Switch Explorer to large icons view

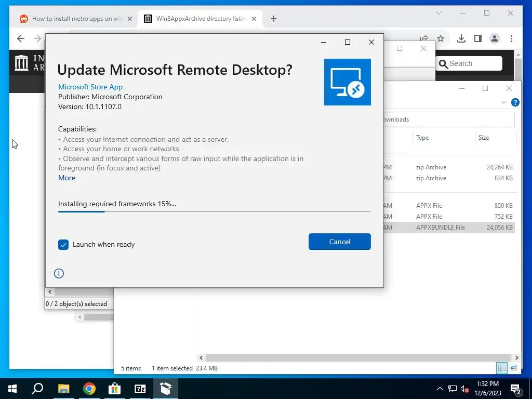tap(513, 368)
